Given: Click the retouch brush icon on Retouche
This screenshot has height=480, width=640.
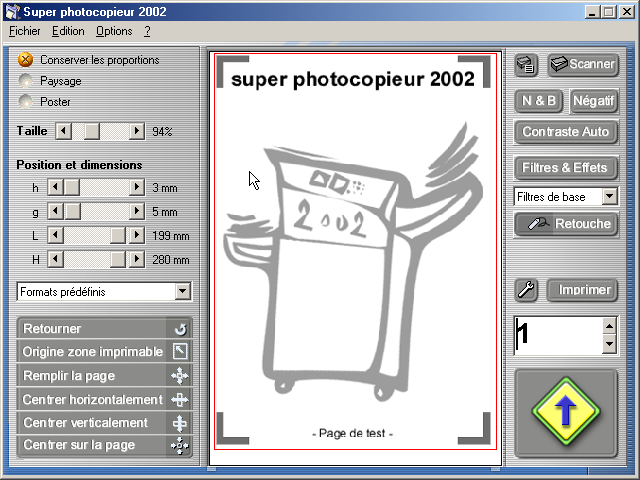Looking at the screenshot, I should (539, 224).
